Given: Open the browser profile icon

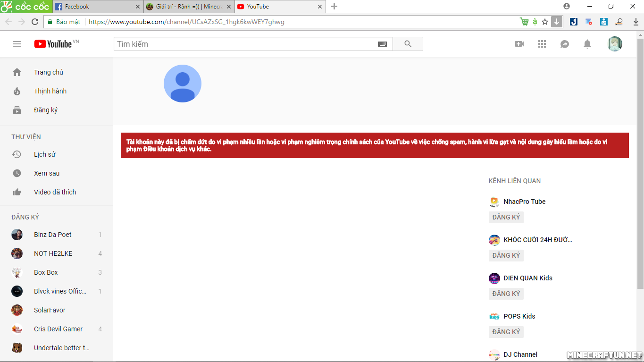Looking at the screenshot, I should [x=567, y=6].
